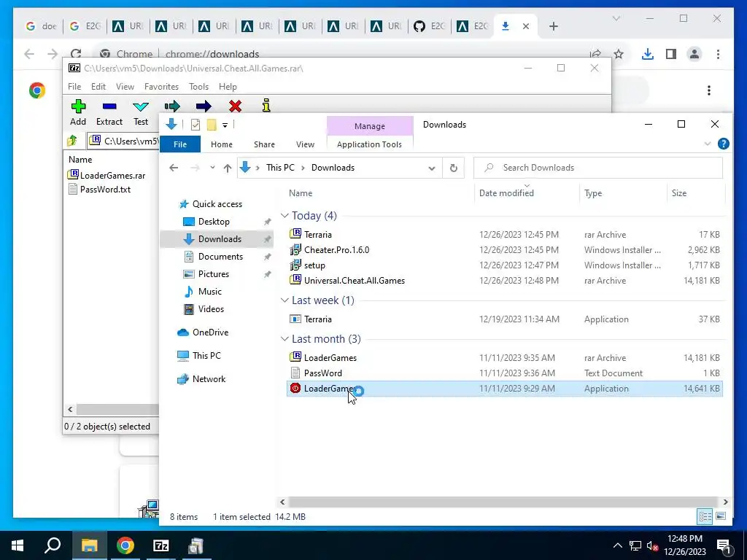
Task: Select Network in the navigation pane
Action: [x=209, y=379]
